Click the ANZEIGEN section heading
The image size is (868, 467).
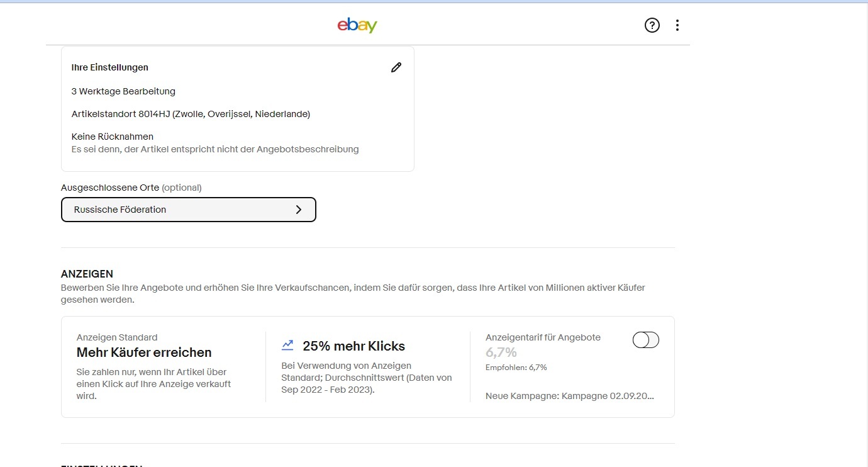tap(87, 274)
